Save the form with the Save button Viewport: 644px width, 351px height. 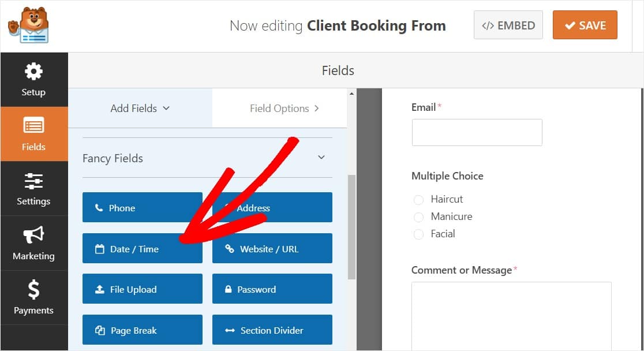click(585, 25)
